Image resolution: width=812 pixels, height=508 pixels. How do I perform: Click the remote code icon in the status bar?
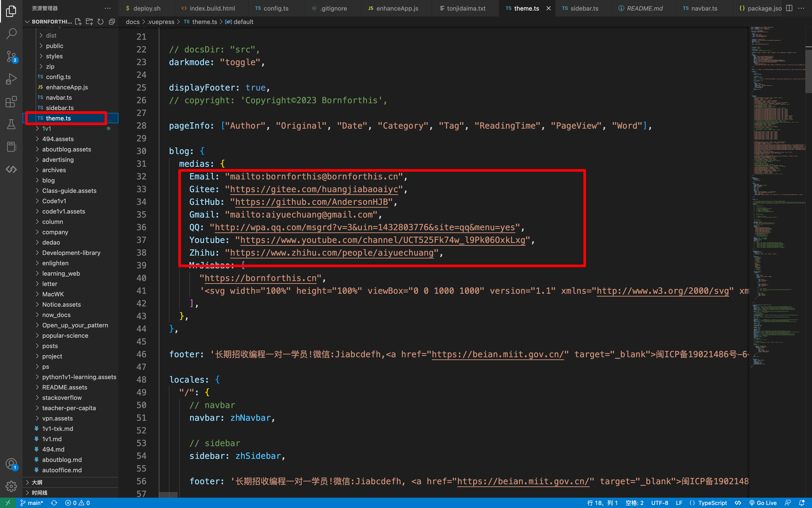tap(738, 503)
